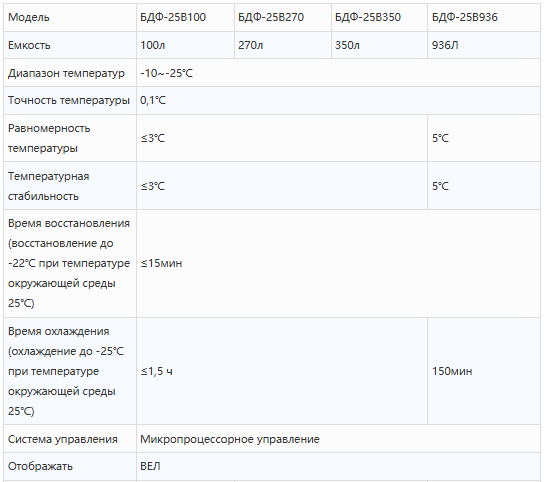The height and width of the screenshot is (482, 545).
Task: Select the Равномерность температуры label
Action: (x=49, y=138)
